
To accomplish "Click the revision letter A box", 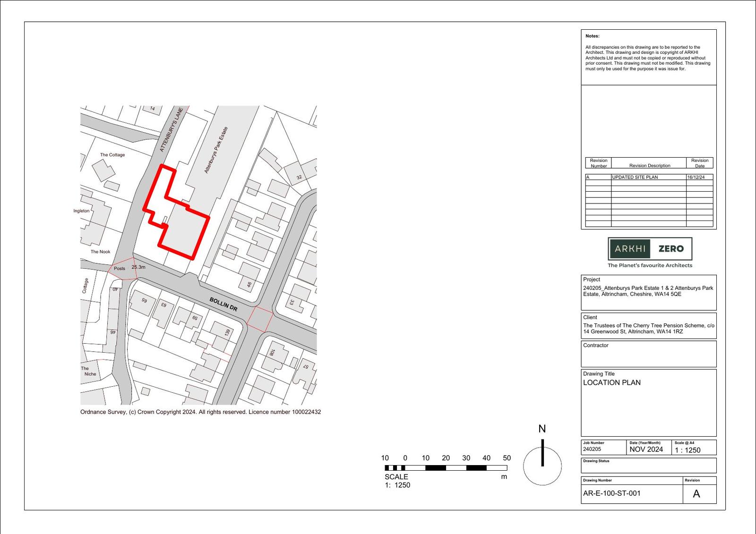I will point(696,494).
